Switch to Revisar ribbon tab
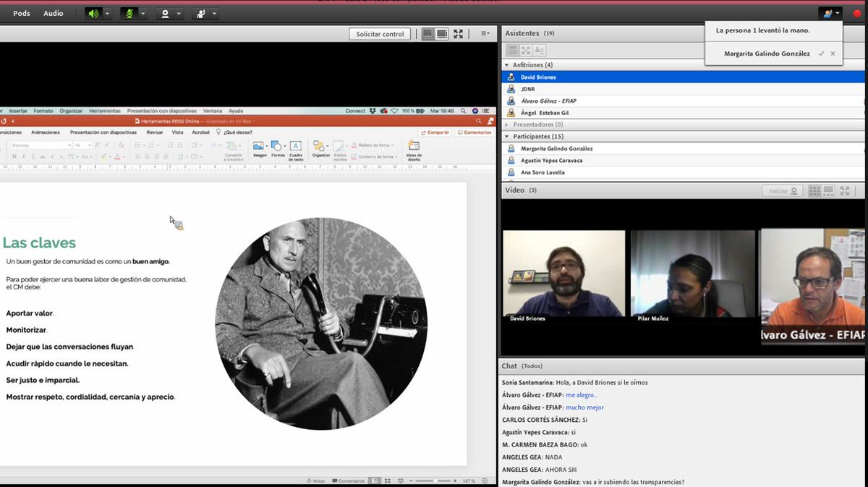The image size is (868, 487). pos(155,132)
